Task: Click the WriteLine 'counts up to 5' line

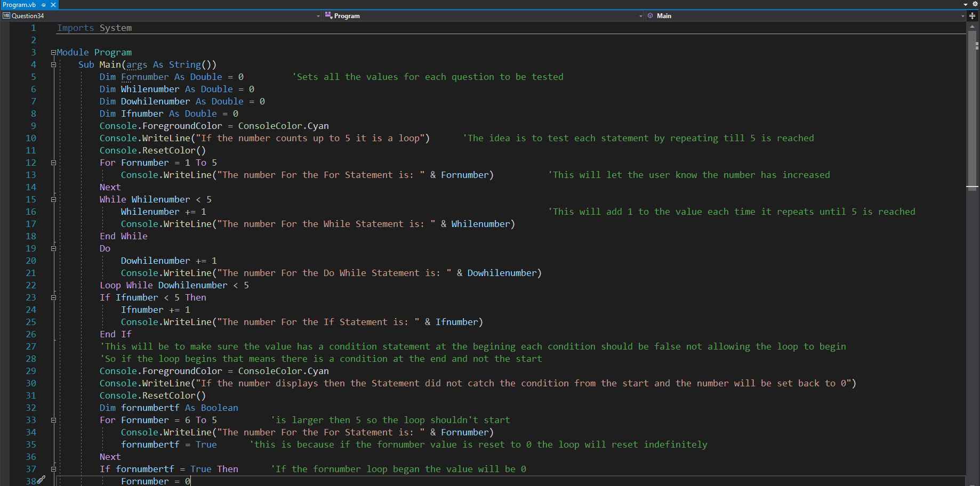Action: [265, 138]
